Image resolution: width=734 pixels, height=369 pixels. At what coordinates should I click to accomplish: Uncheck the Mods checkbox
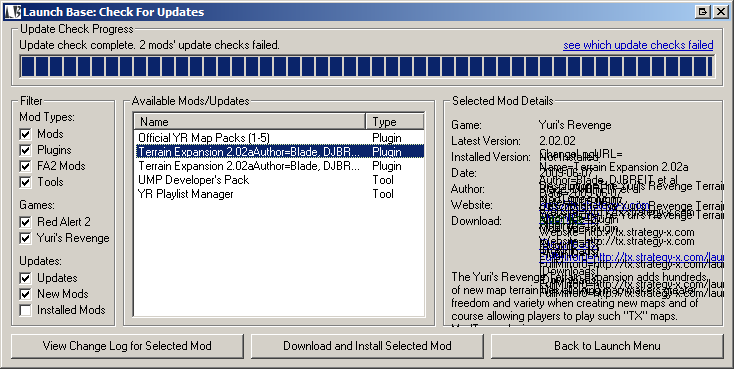point(25,134)
